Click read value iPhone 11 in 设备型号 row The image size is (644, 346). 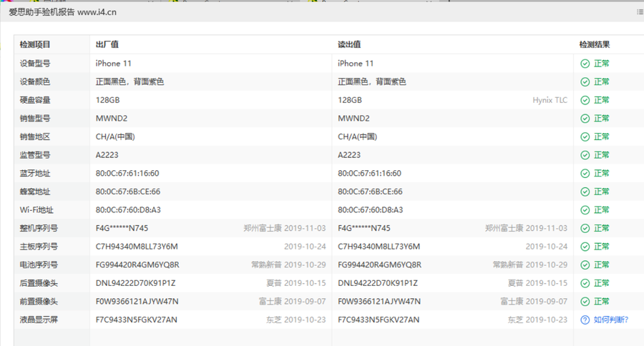(356, 64)
